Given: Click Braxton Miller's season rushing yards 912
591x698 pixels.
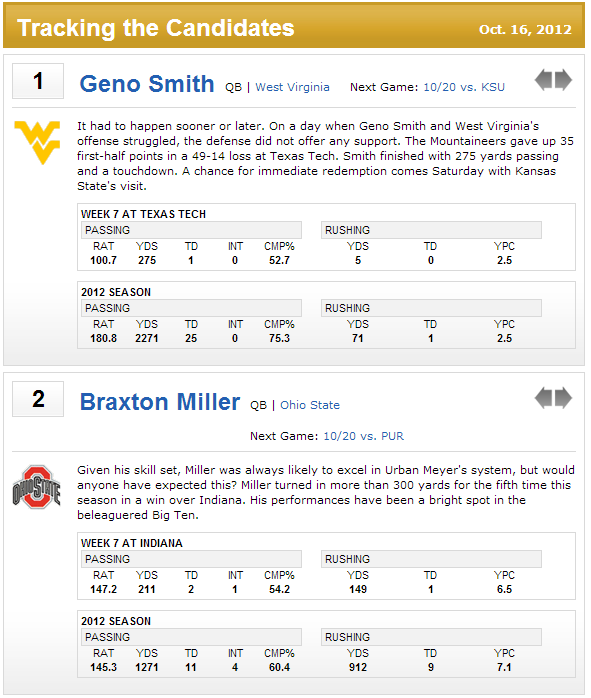Looking at the screenshot, I should [x=358, y=667].
